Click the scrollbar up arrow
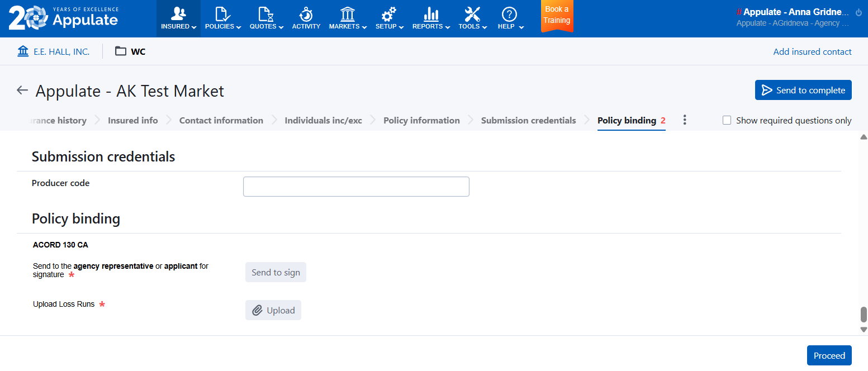The width and height of the screenshot is (868, 371). click(864, 137)
